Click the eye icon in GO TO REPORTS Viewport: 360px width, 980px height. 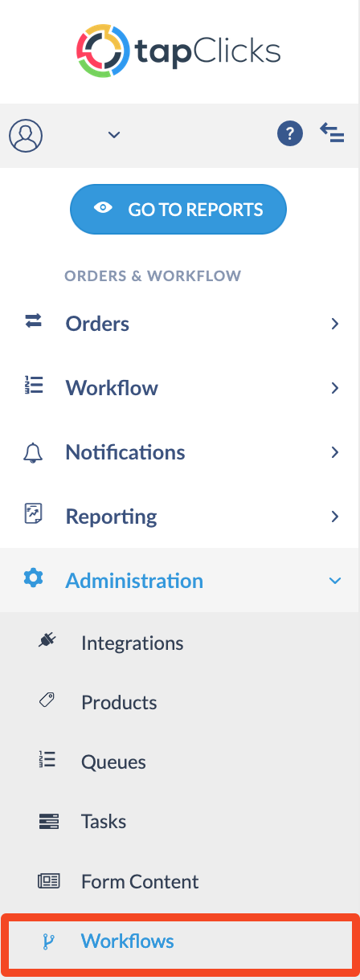pos(103,208)
